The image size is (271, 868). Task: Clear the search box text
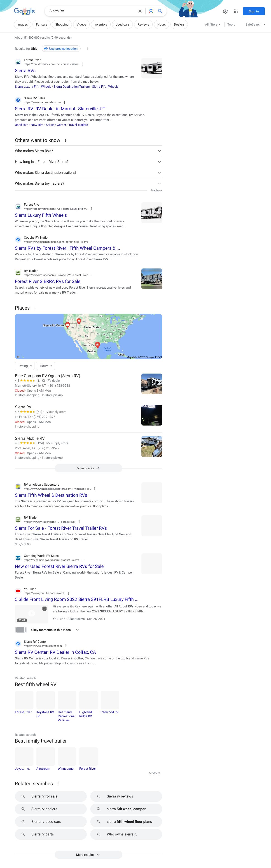click(x=140, y=11)
